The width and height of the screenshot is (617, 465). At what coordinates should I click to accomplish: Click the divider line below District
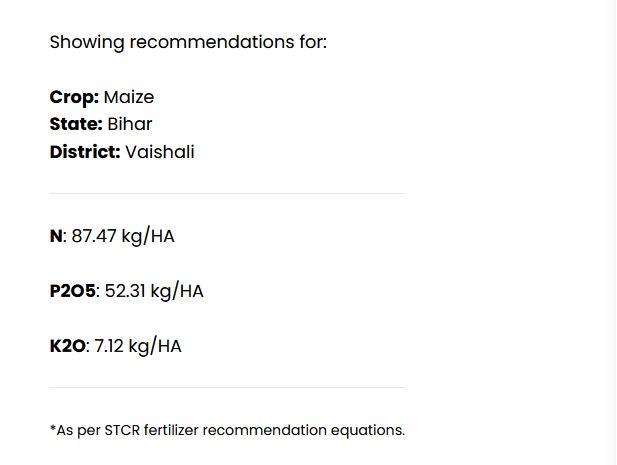[x=227, y=194]
